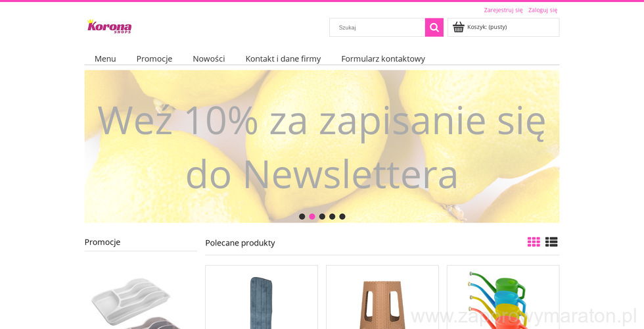Open Formularz kontaktowy page
Viewport: 644px width, 329px height.
click(383, 59)
